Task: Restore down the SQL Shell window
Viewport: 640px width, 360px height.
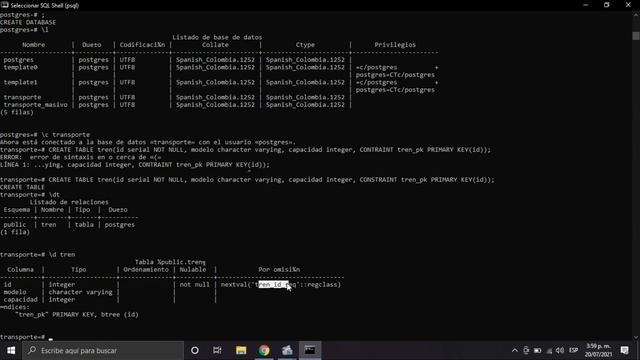Action: (x=607, y=5)
